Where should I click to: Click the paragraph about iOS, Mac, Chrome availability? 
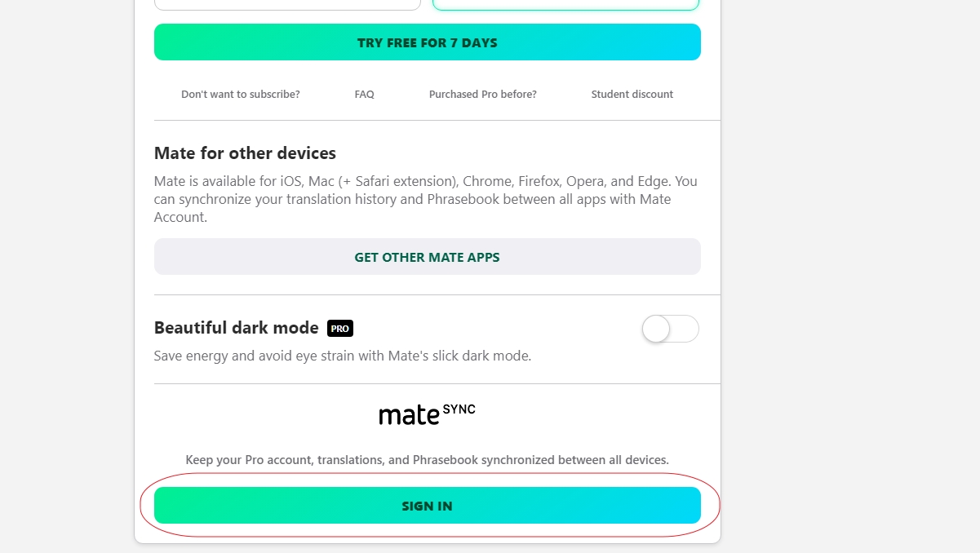pos(425,199)
